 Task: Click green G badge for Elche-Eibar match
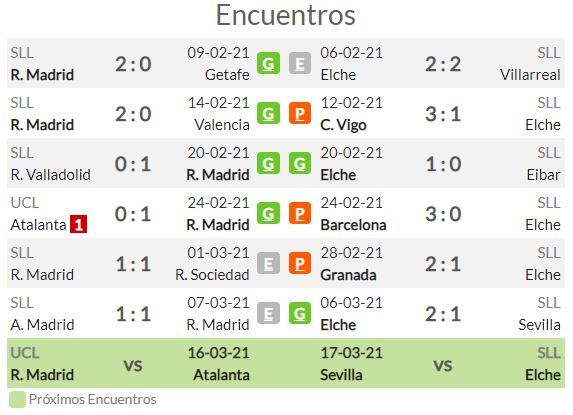pyautogui.click(x=300, y=164)
